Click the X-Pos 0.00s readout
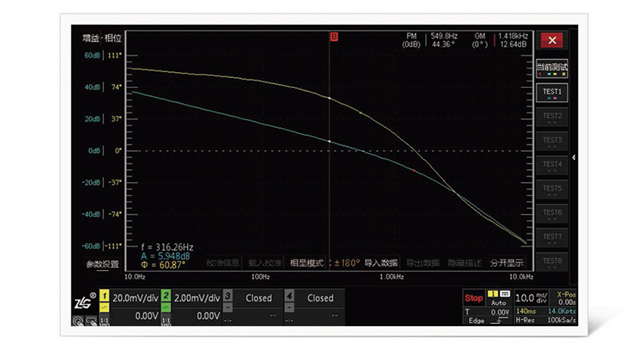 click(566, 298)
